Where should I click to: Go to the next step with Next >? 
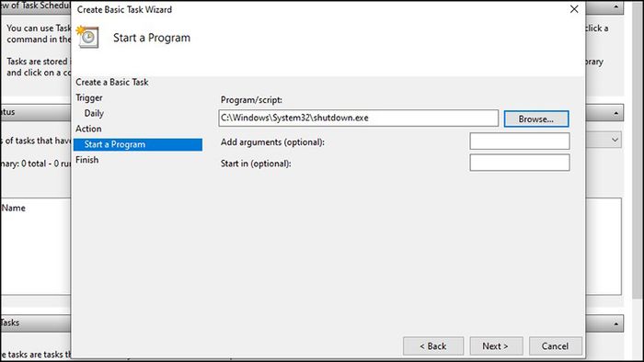496,346
